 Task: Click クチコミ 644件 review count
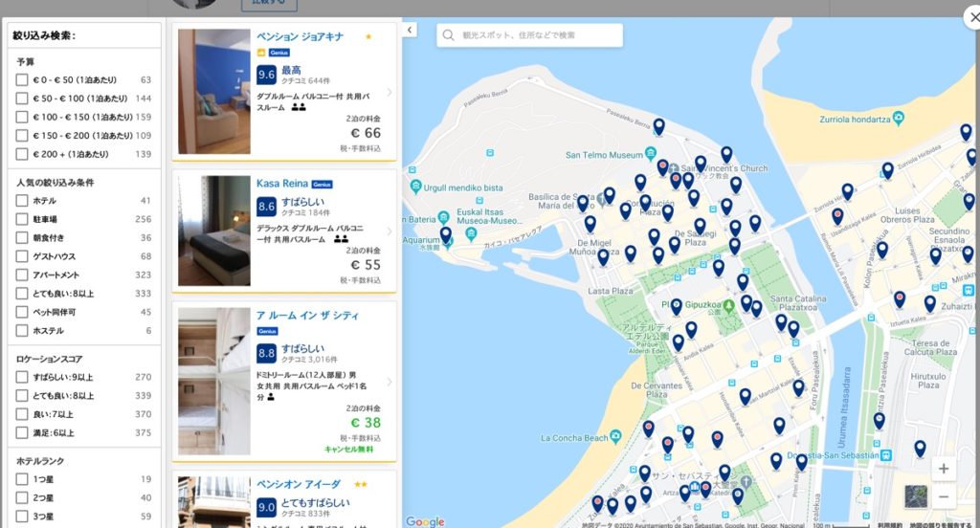click(x=305, y=81)
